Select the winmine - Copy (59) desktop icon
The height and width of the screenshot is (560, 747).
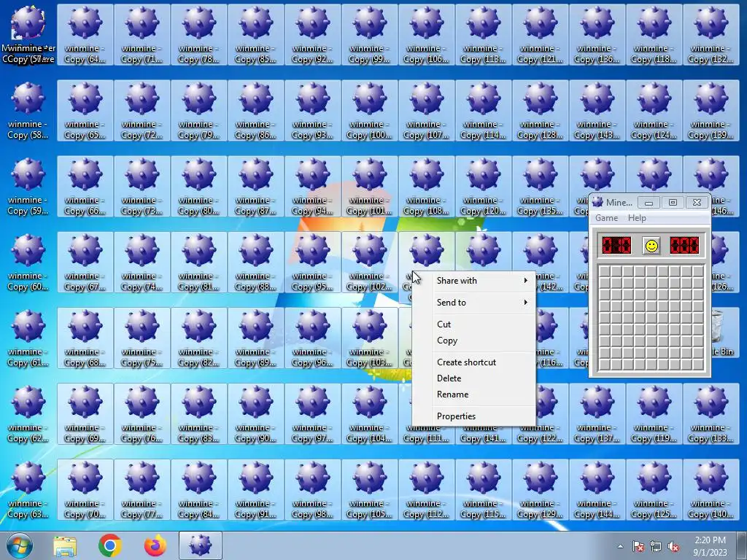28,186
